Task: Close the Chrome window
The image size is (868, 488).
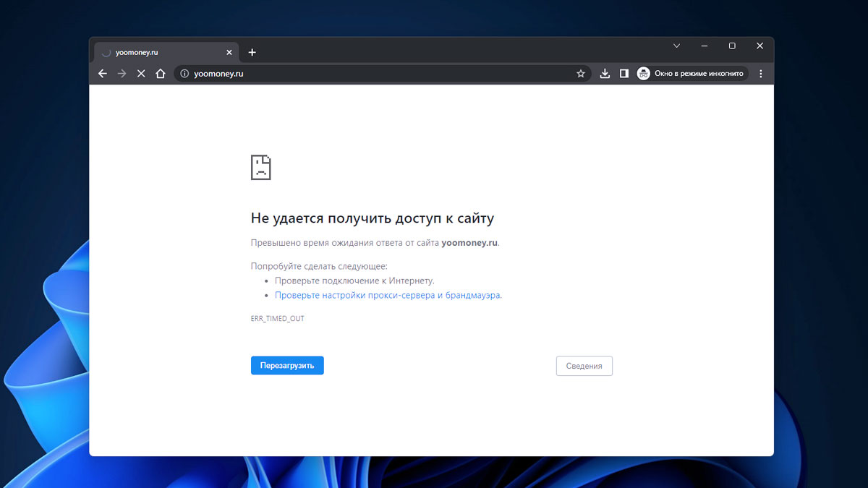Action: 759,46
